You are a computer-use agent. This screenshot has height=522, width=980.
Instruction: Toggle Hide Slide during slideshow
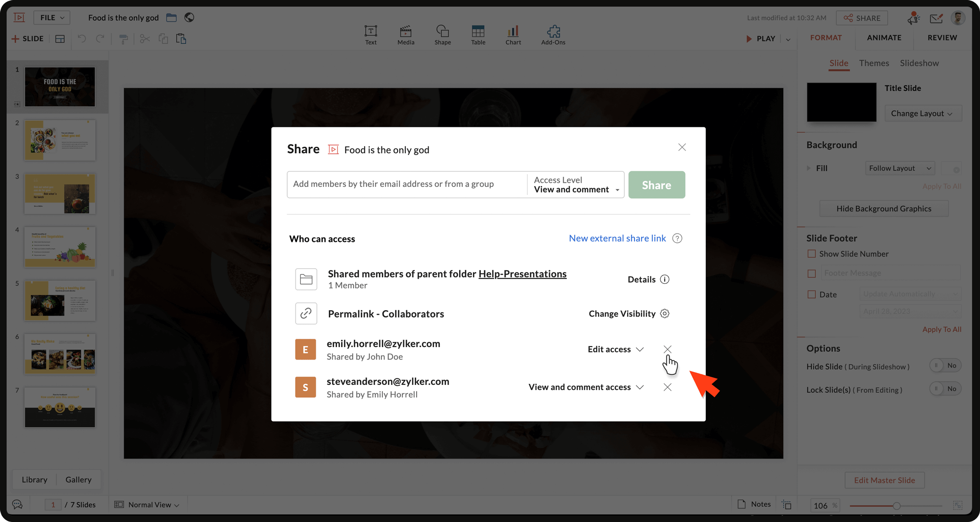[945, 366]
